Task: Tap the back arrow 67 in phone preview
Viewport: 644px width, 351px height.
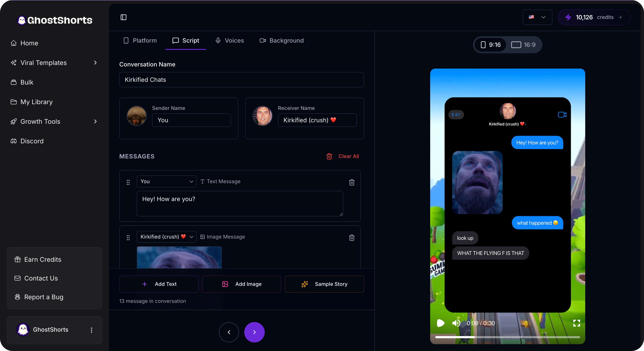Action: pos(456,115)
